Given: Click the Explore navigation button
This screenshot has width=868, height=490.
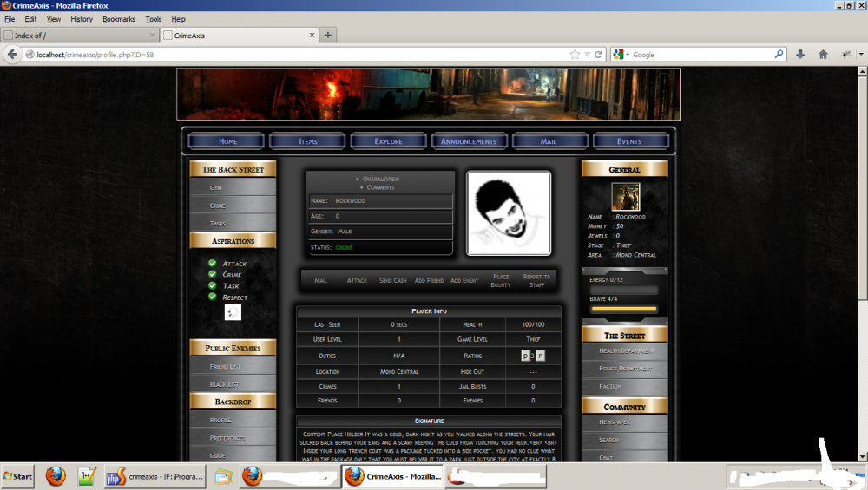Looking at the screenshot, I should point(388,141).
